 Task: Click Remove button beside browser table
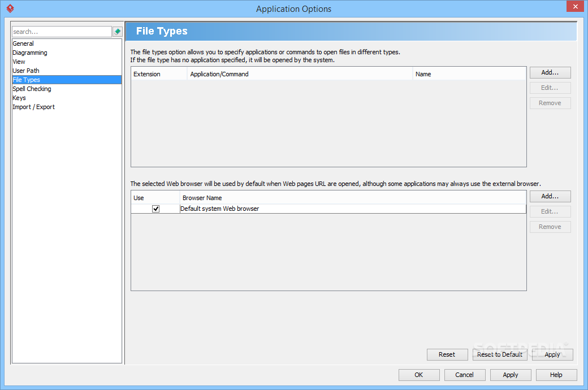550,227
